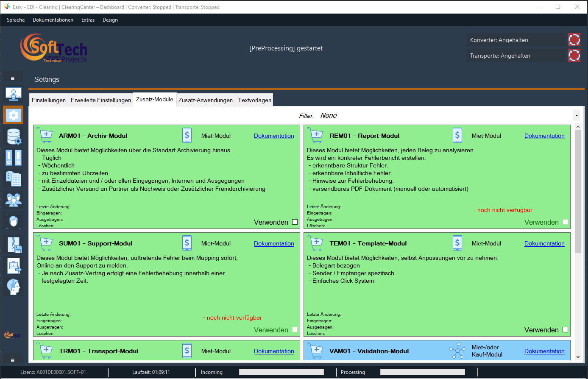Viewport: 588px width, 379px height.
Task: Toggle Verwenden checkbox for REM01 Report-Modul
Action: [565, 222]
